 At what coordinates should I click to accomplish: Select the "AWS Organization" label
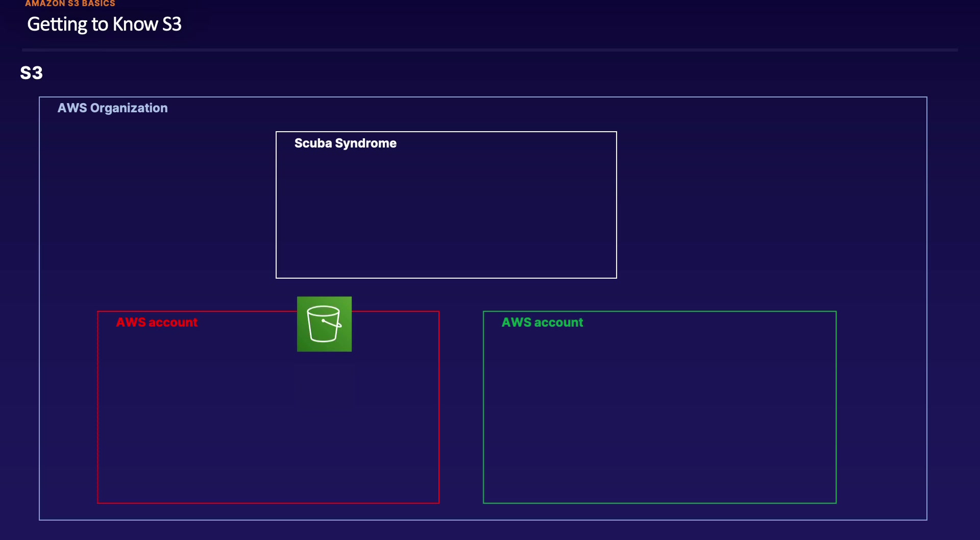112,108
